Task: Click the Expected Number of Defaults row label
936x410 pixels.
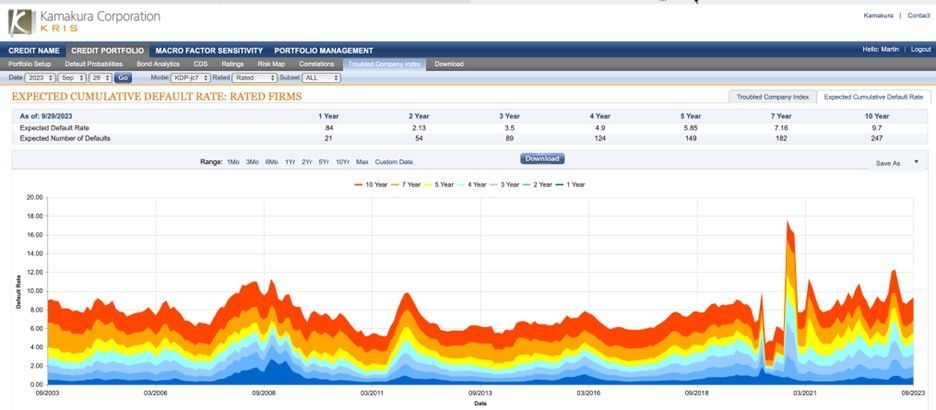Action: tap(65, 138)
